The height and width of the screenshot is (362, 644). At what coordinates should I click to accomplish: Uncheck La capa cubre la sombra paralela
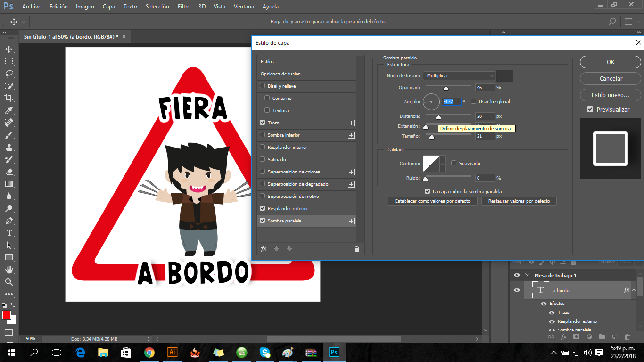[x=427, y=191]
